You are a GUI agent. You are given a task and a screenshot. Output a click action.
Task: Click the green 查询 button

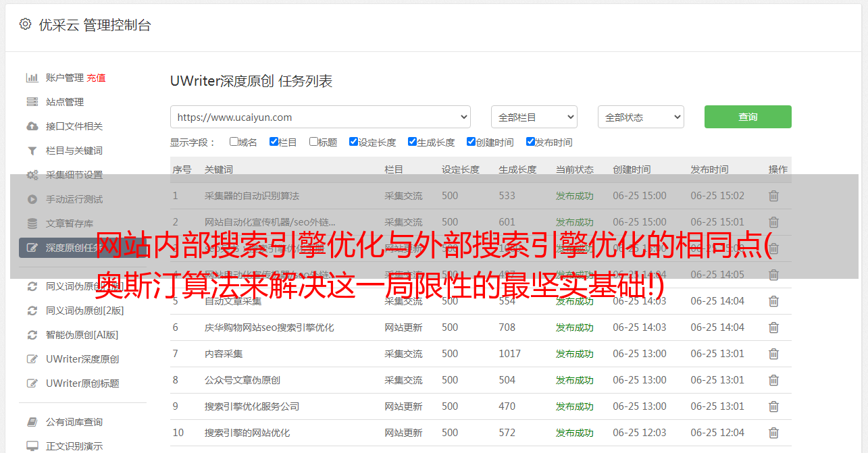748,117
